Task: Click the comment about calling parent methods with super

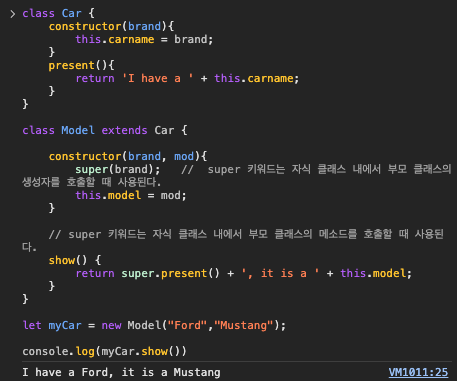Action: pos(233,241)
